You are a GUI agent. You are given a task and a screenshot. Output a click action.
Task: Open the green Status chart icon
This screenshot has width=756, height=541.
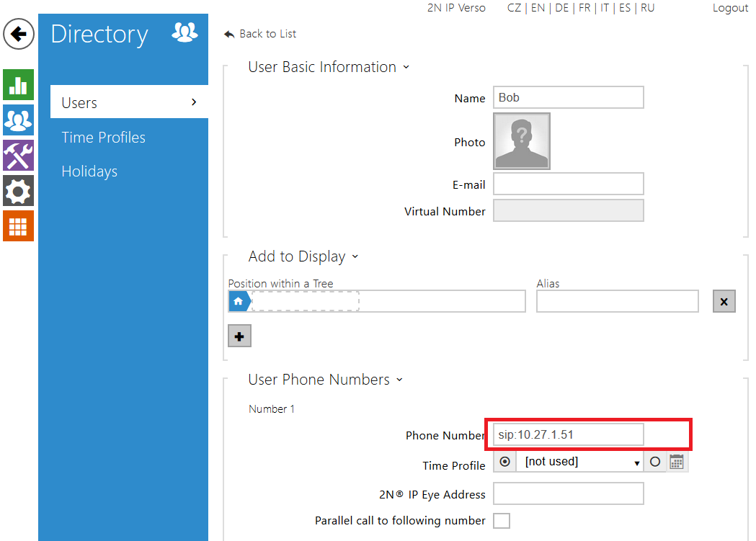18,85
